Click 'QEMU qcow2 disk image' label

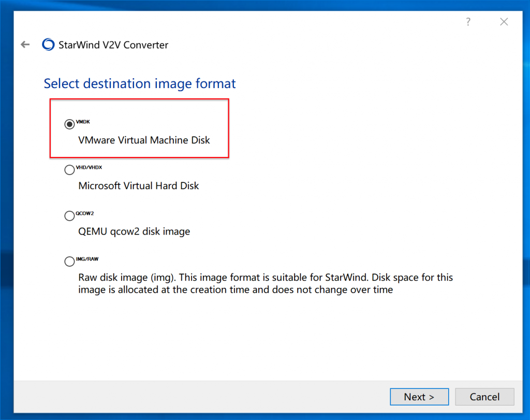click(134, 231)
